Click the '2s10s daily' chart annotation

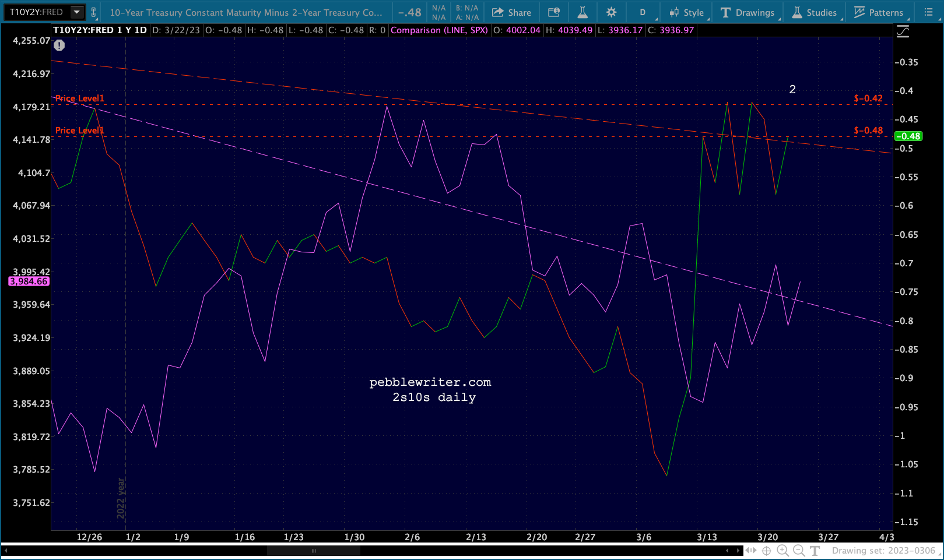point(434,397)
